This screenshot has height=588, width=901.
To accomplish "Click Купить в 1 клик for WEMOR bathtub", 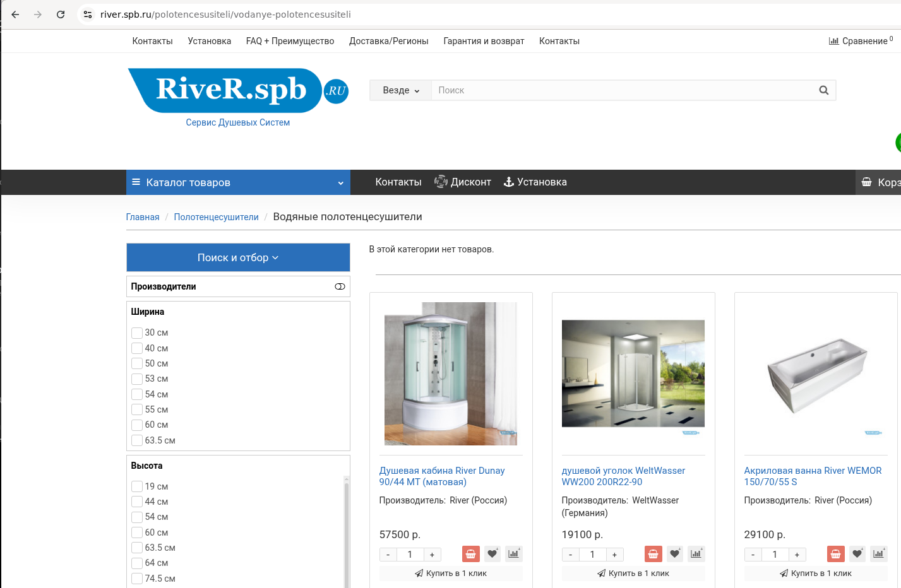I will pyautogui.click(x=815, y=573).
